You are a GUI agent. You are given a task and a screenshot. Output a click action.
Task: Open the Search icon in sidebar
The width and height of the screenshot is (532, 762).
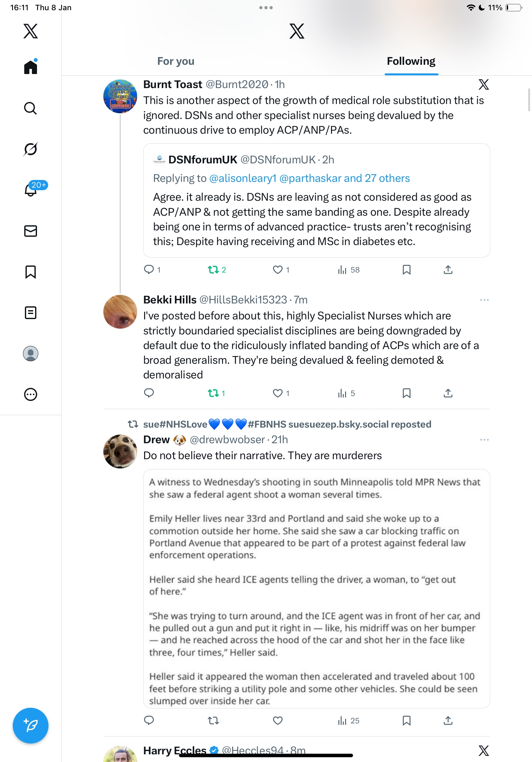coord(31,108)
